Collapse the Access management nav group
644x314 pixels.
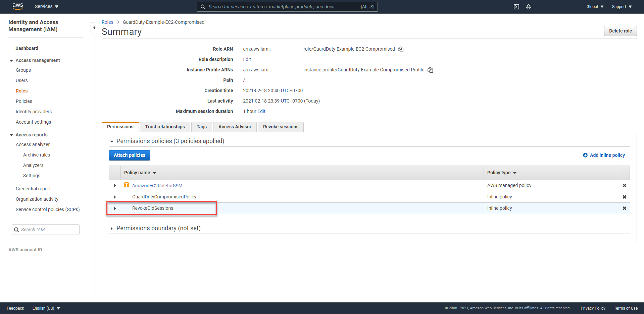pos(11,61)
